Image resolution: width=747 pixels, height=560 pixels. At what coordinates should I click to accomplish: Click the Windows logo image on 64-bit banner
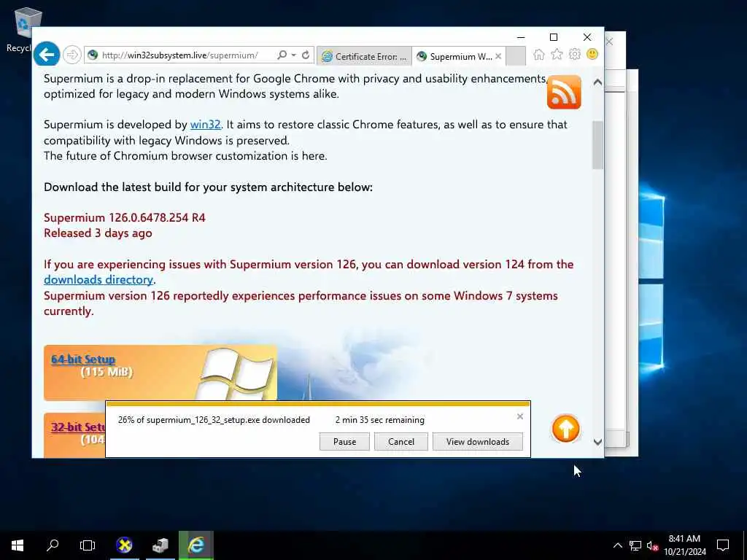pyautogui.click(x=237, y=374)
